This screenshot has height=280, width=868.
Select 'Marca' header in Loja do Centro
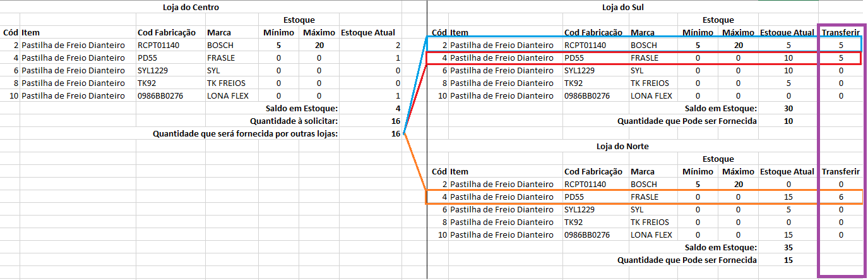pyautogui.click(x=218, y=32)
